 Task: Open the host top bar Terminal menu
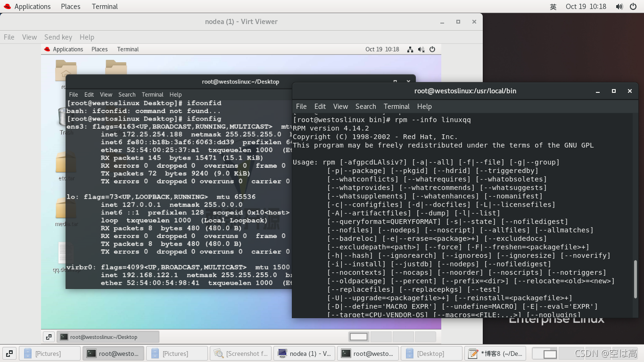(105, 7)
